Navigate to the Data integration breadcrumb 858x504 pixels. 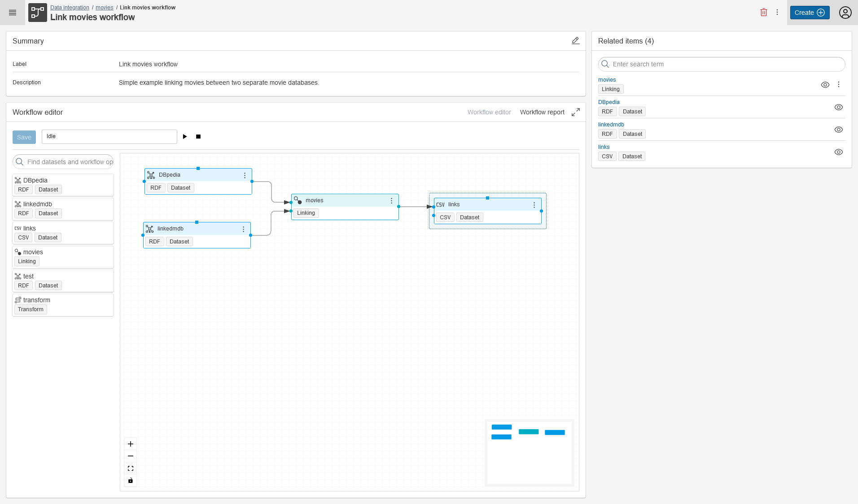[x=70, y=7]
